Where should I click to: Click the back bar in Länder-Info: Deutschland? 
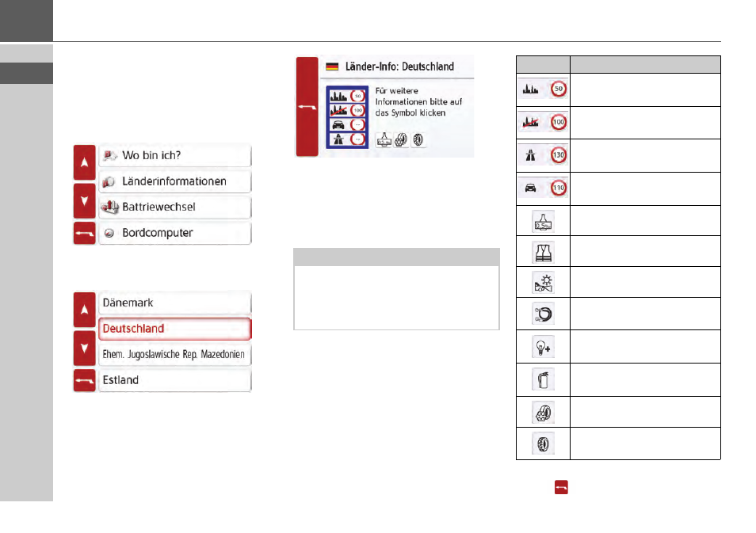[307, 107]
